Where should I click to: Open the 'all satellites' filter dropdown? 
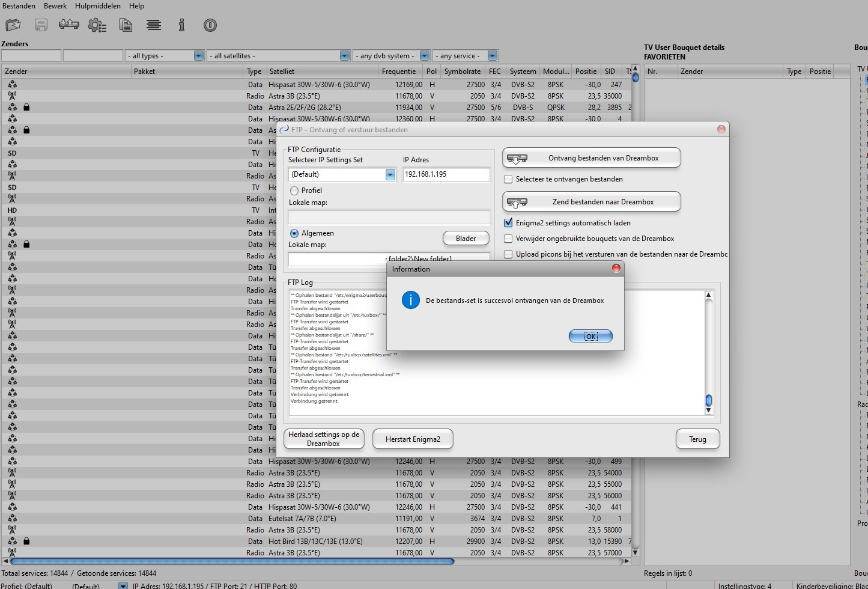click(344, 56)
